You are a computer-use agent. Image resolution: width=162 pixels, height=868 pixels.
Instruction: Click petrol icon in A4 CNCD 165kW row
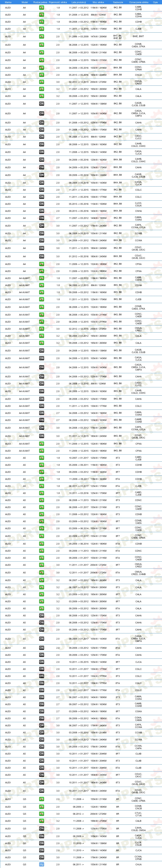[41, 75]
